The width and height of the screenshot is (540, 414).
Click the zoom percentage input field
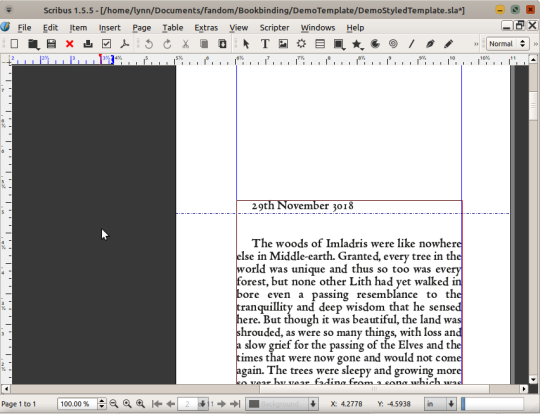pyautogui.click(x=78, y=404)
